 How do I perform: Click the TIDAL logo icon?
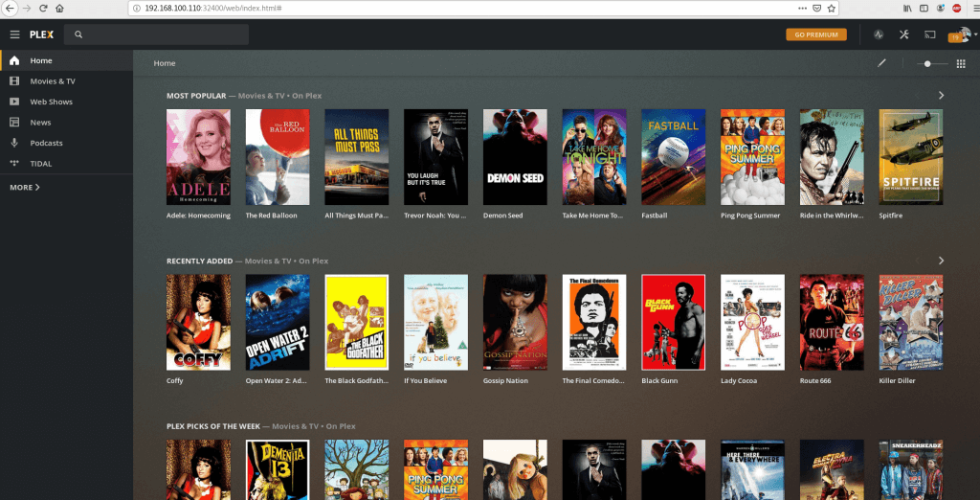14,164
